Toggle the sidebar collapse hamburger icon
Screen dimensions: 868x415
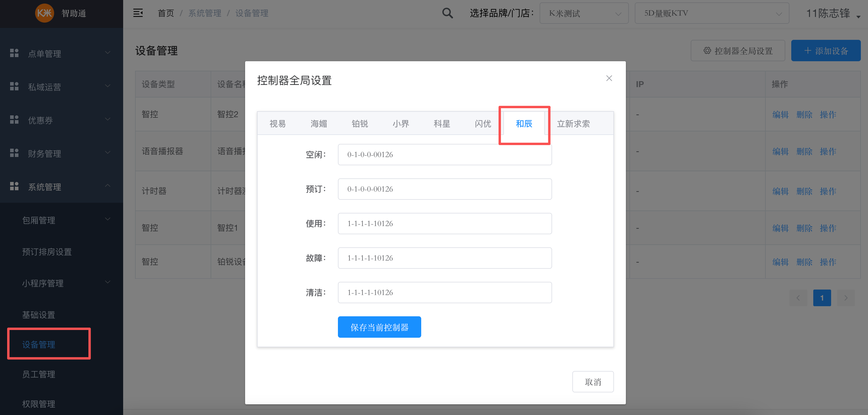[x=138, y=13]
